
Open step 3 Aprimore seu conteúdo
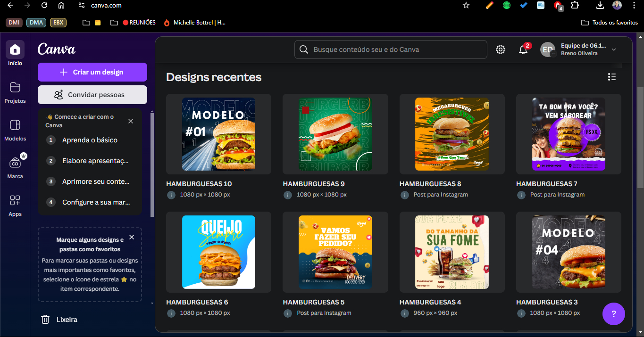90,181
